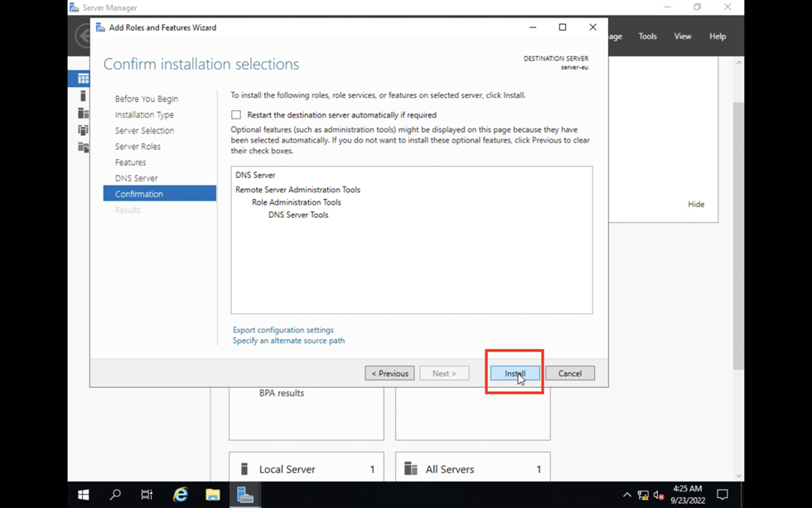Show hidden system tray icons
Screen dimensions: 812x508
(626, 496)
